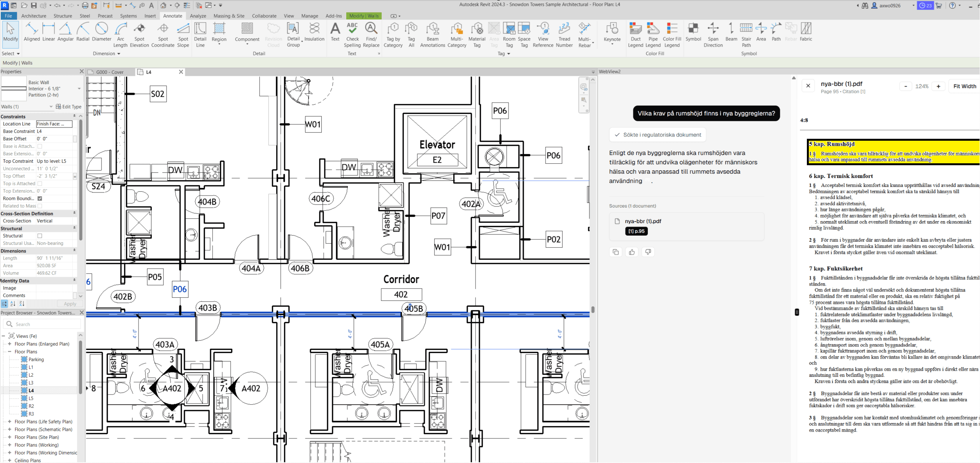Open the G000 - Cover view tab
The width and height of the screenshot is (980, 463).
click(110, 72)
